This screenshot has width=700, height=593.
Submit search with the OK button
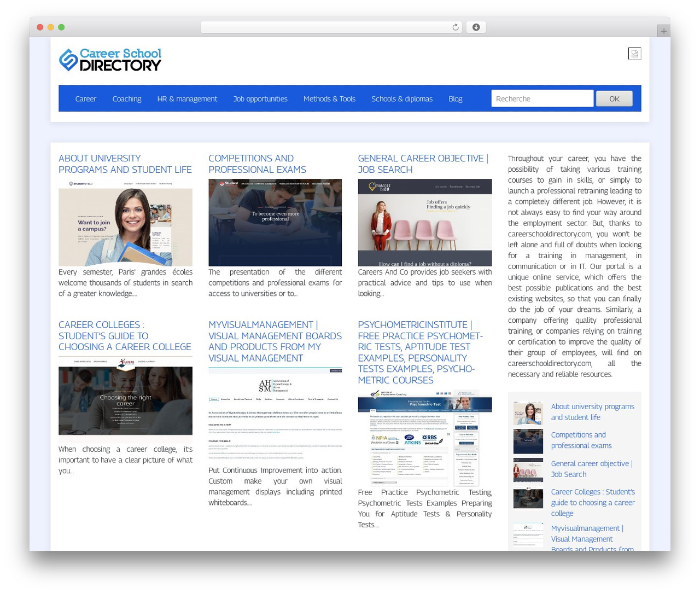[614, 98]
